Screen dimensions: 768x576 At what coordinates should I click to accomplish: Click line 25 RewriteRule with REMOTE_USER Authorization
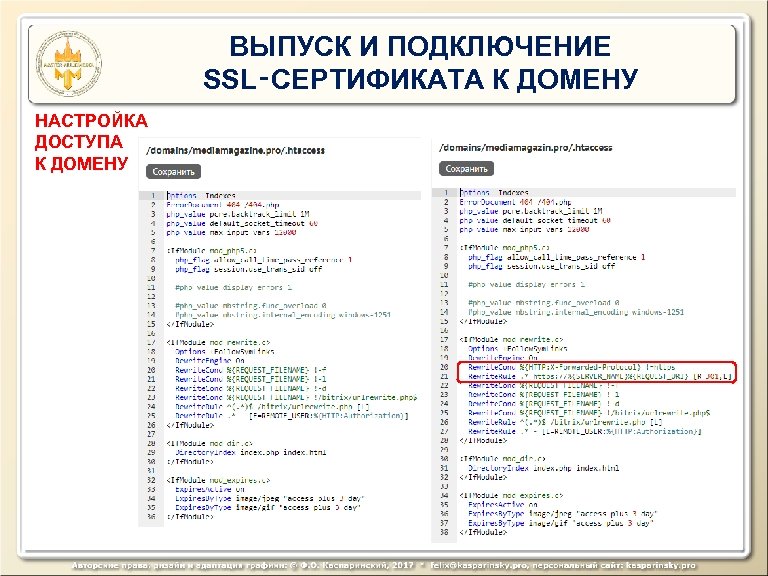292,416
